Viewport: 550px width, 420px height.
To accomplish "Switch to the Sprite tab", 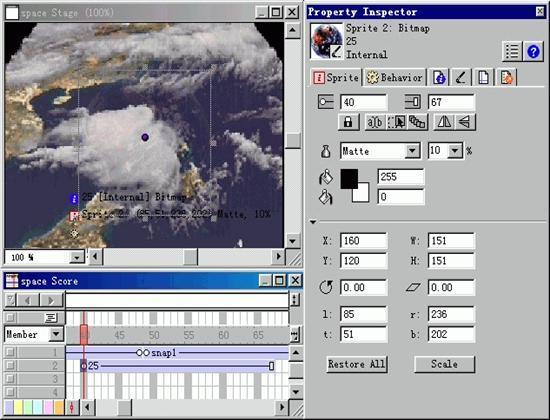I will point(336,77).
